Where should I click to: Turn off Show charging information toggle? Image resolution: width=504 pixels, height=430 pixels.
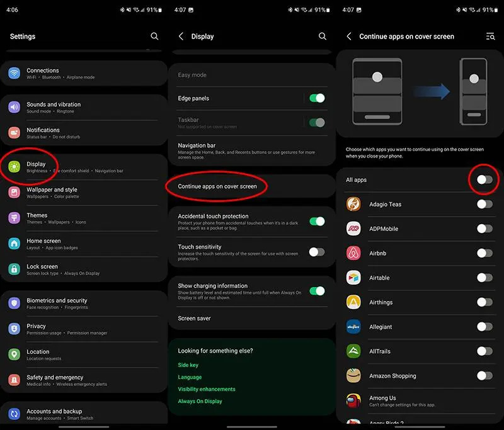pyautogui.click(x=318, y=291)
